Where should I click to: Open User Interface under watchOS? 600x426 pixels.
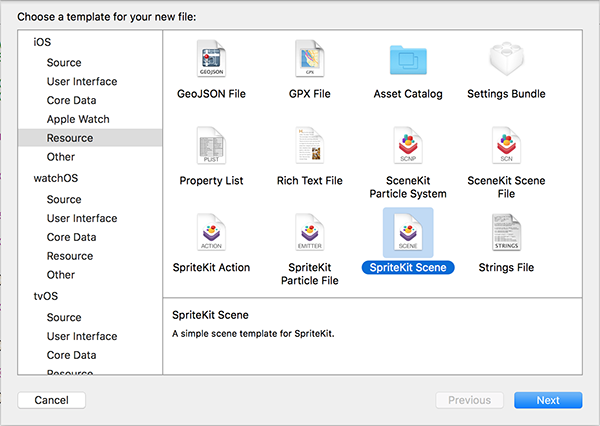[x=82, y=218]
